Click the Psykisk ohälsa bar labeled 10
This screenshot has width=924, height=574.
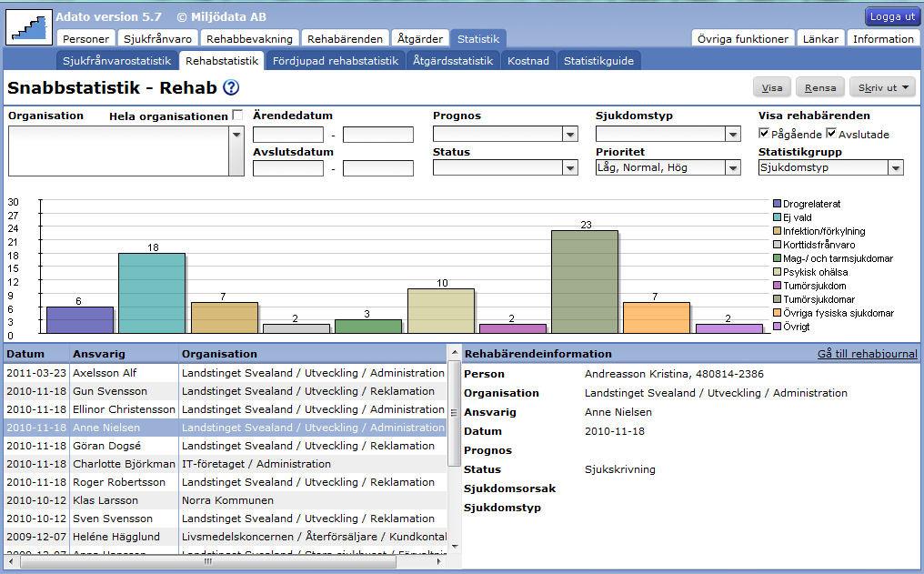click(x=441, y=311)
